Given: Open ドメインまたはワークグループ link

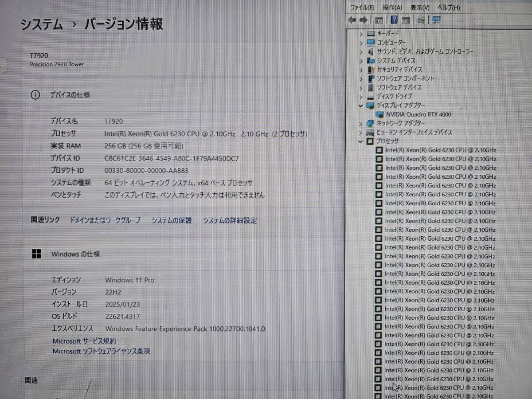Looking at the screenshot, I should [x=105, y=220].
